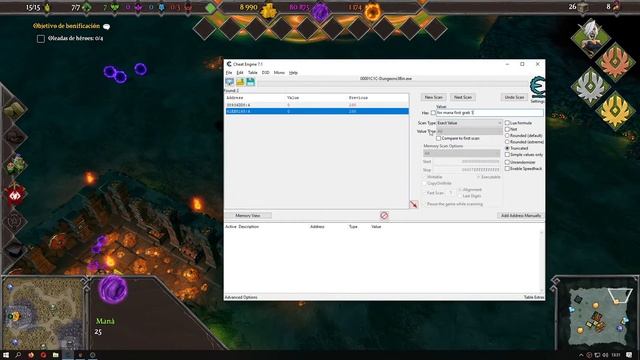Viewport: 640px width, 360px height.
Task: Open the Scan Type dropdown
Action: coord(469,123)
